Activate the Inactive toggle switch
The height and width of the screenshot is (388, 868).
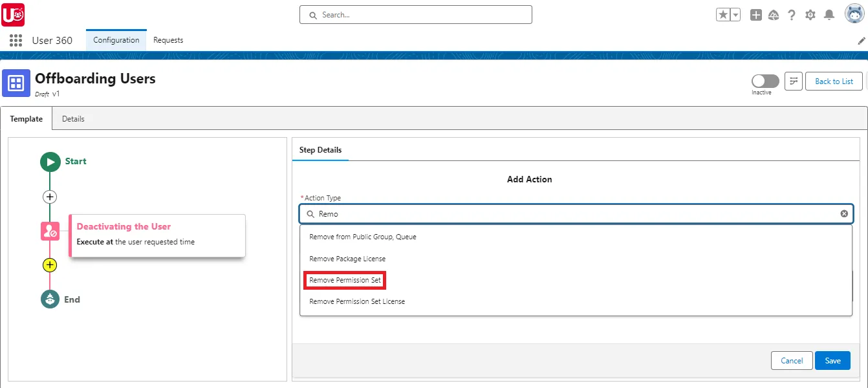(765, 81)
